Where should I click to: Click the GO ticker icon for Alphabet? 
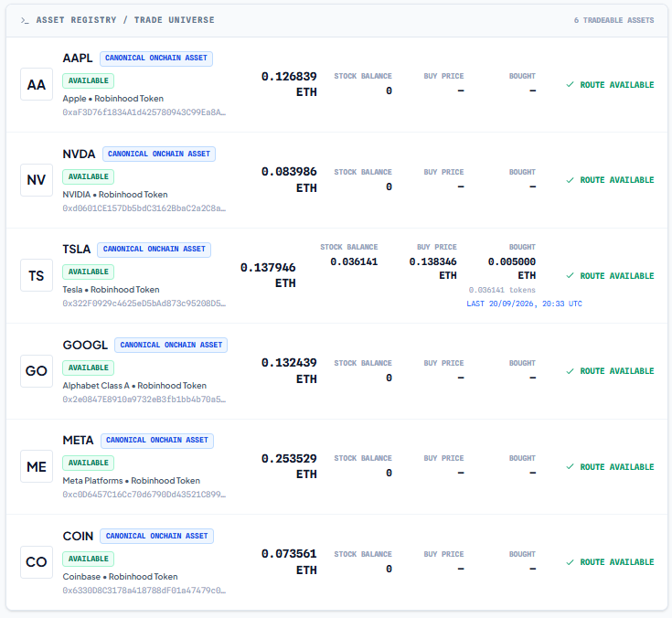[37, 371]
